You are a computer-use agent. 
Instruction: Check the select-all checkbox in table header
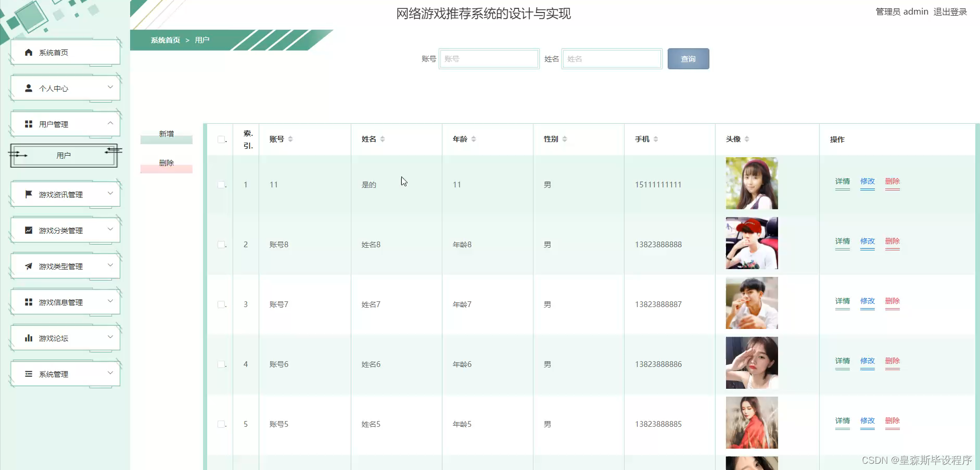click(x=221, y=139)
